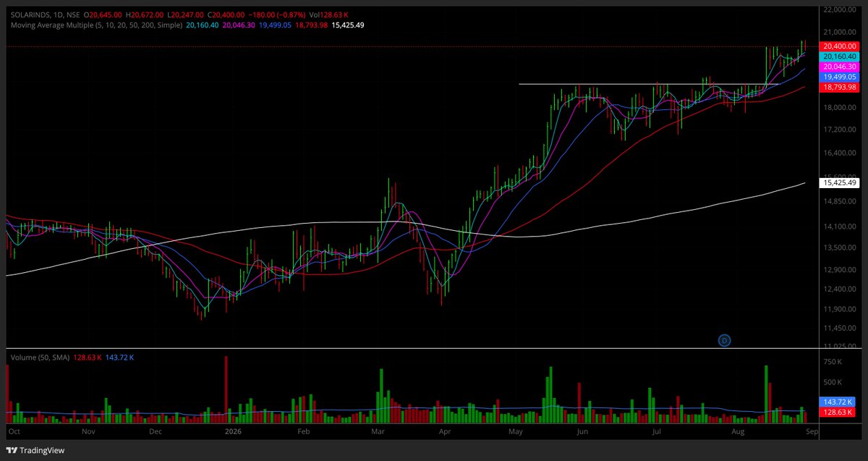The height and width of the screenshot is (461, 868).
Task: Select the Volume (50, SMA) indicator legend
Action: click(x=41, y=358)
